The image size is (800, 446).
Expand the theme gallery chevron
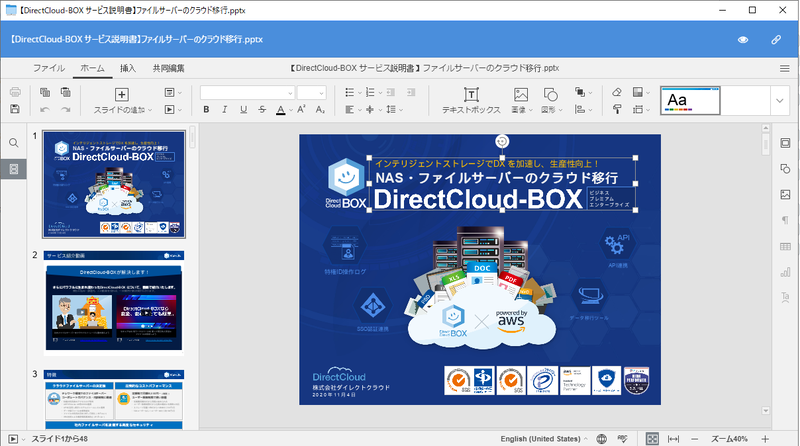click(780, 101)
